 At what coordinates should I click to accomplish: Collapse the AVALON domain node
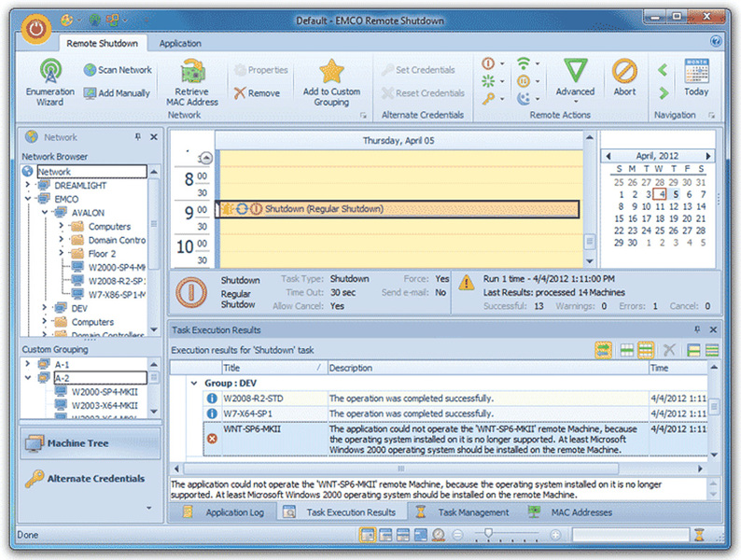click(x=45, y=213)
